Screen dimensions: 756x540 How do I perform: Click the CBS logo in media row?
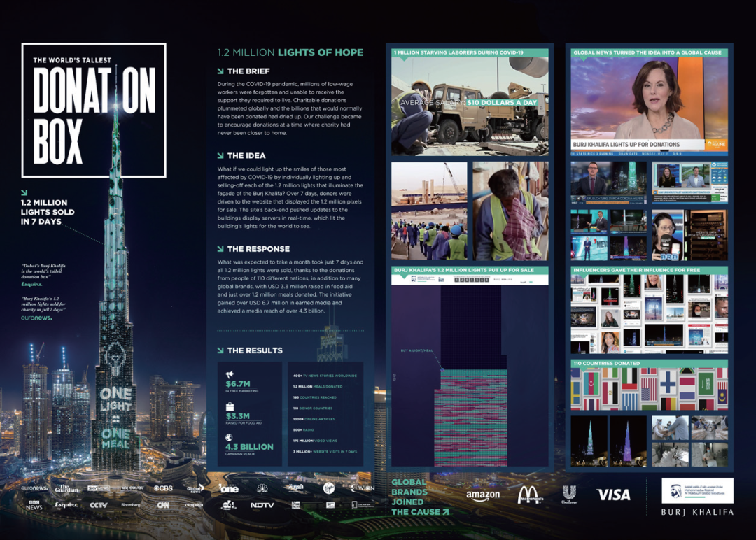[163, 488]
